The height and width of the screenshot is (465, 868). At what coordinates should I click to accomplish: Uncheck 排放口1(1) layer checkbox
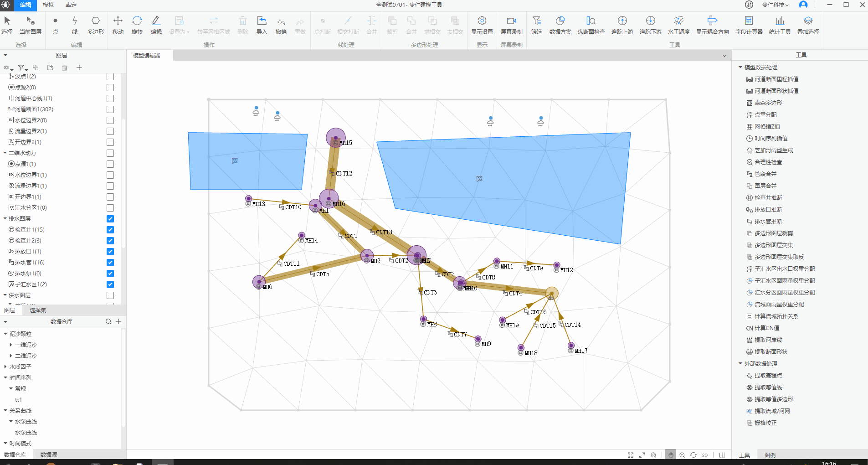coord(110,252)
